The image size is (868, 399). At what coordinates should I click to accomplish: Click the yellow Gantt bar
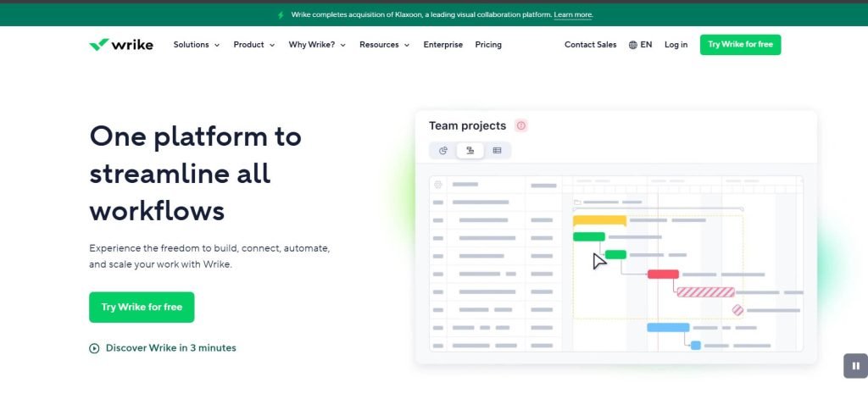[x=599, y=220]
